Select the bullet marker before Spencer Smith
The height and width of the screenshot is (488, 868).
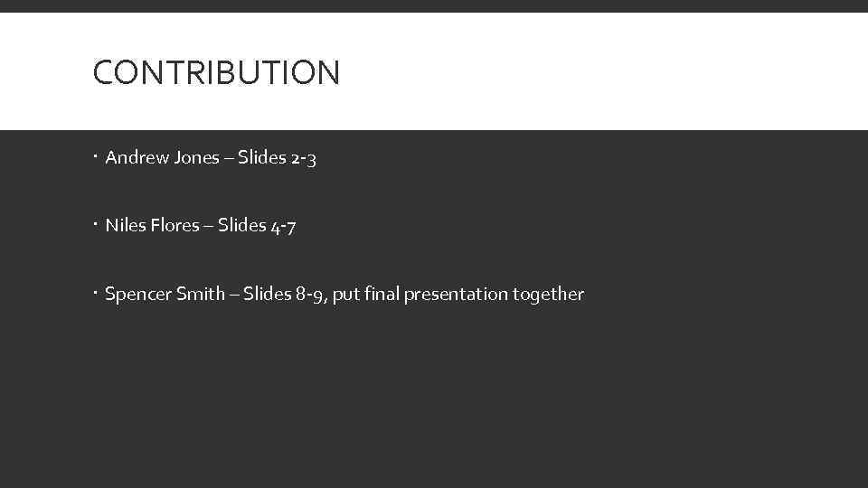(x=96, y=295)
